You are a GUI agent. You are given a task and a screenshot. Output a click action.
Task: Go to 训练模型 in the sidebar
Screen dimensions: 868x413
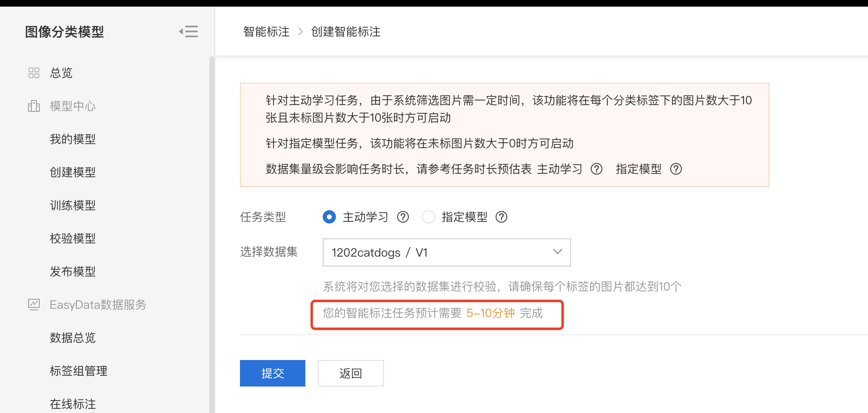click(73, 206)
